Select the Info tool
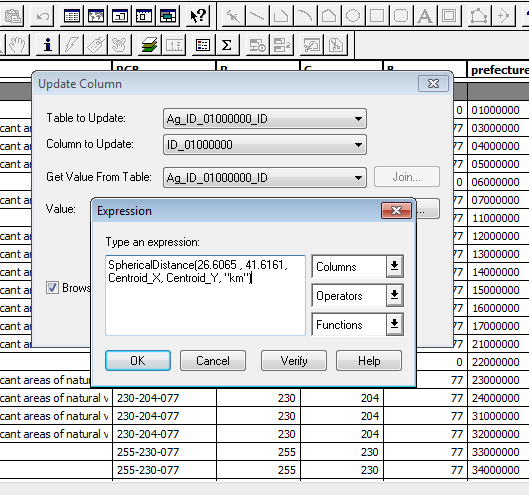Screen dimensions: 529x495 [48, 45]
